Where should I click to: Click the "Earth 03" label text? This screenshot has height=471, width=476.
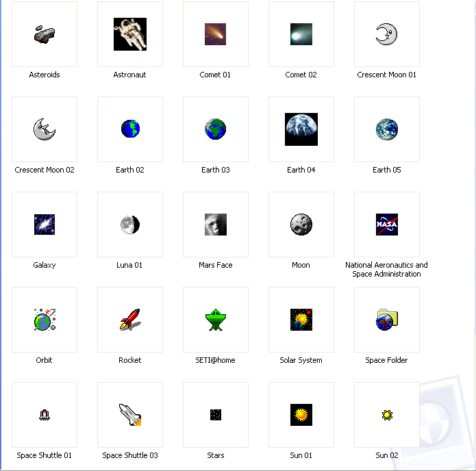click(x=216, y=170)
